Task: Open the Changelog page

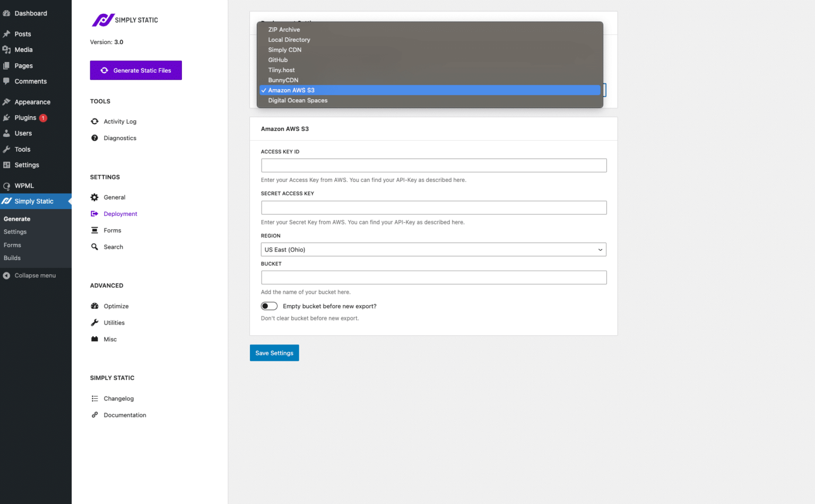Action: [118, 398]
